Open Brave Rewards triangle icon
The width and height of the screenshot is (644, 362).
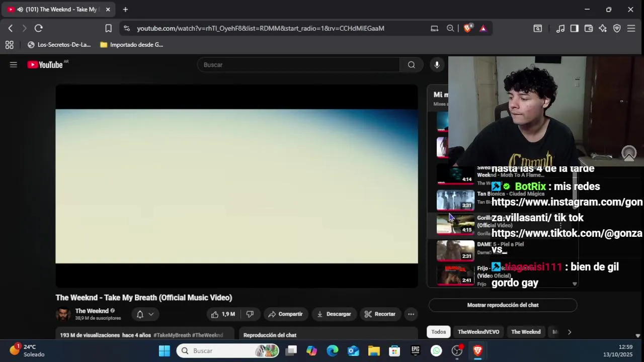(483, 28)
